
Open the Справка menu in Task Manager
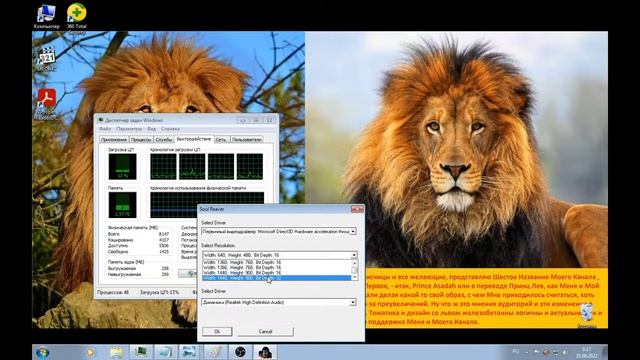coord(170,129)
